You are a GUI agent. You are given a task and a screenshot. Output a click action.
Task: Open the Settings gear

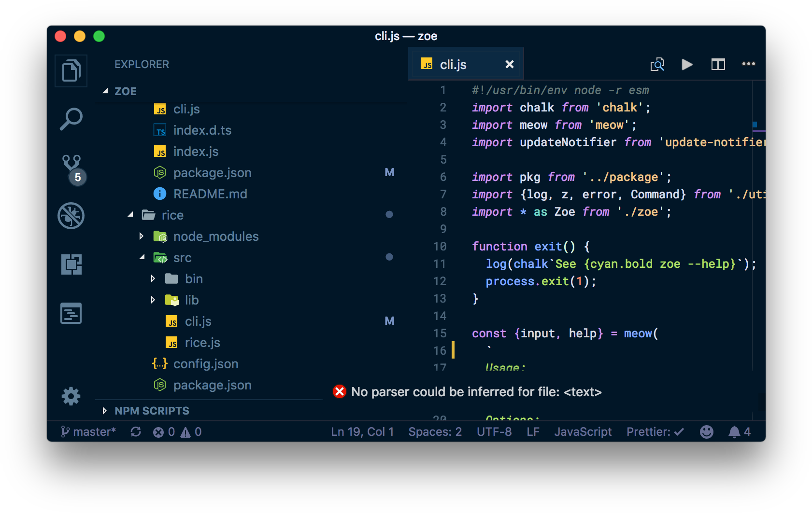click(x=71, y=396)
